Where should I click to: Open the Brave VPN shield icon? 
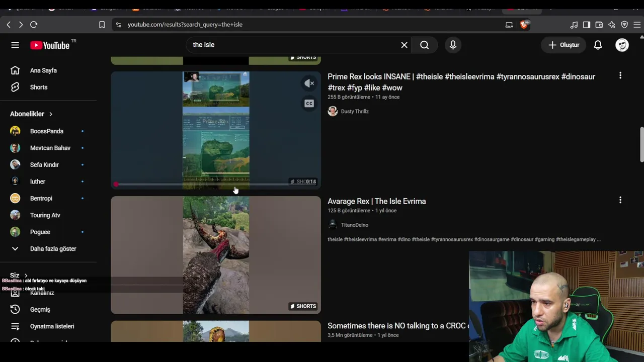point(624,25)
